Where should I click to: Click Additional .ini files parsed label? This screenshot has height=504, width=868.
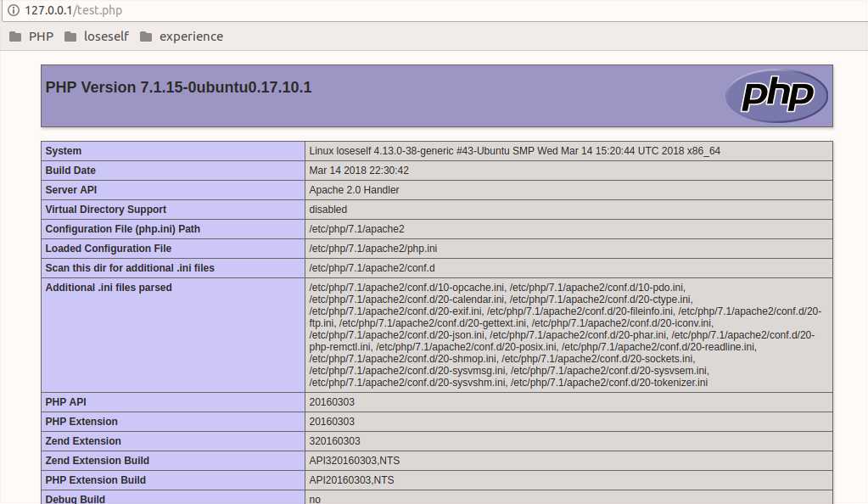(x=109, y=288)
